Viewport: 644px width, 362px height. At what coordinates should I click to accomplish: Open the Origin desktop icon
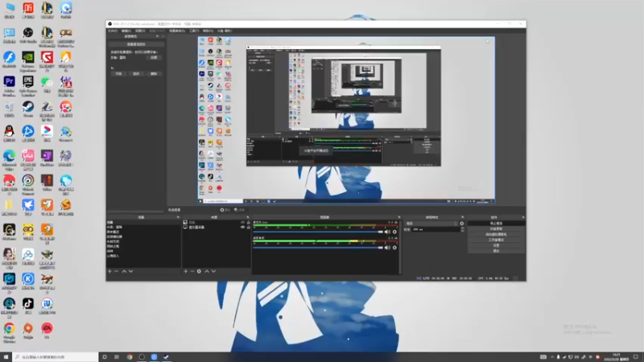pyautogui.click(x=28, y=331)
